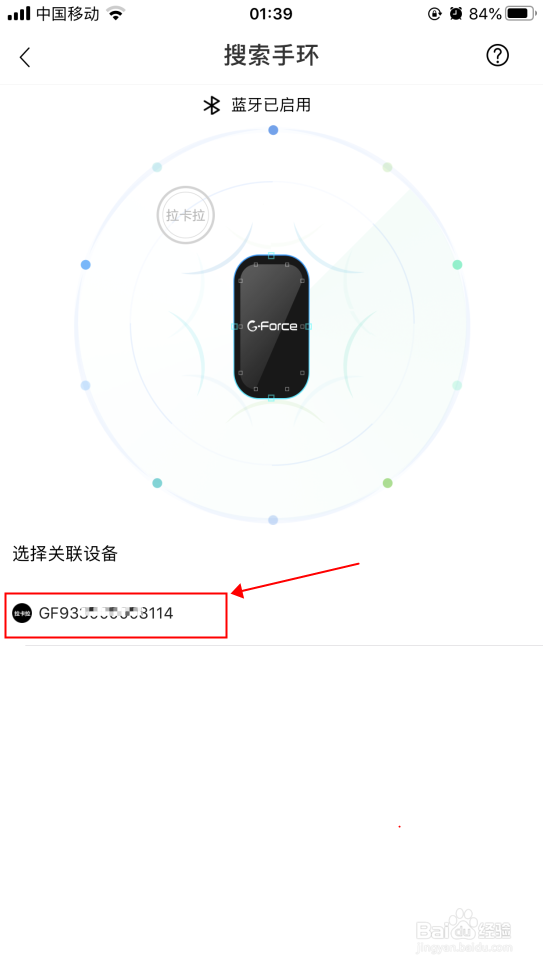The width and height of the screenshot is (543, 967).
Task: Tap the blue dot on radar's left side
Action: [x=86, y=265]
